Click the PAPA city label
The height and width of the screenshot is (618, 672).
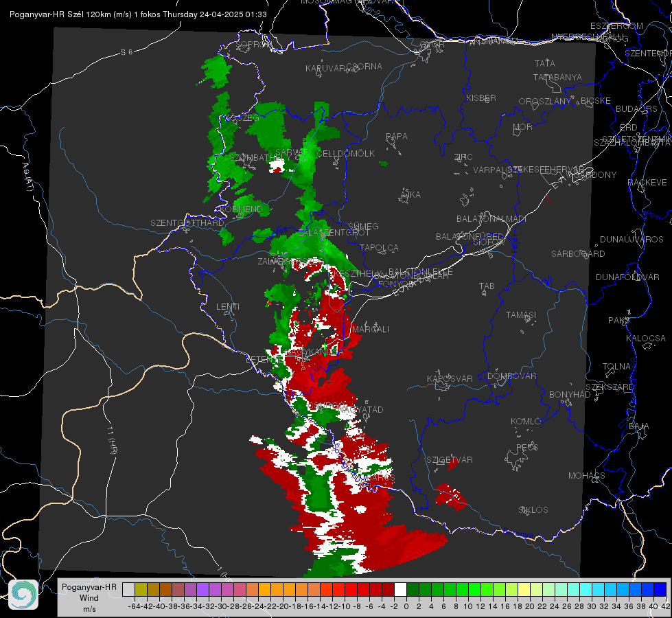click(397, 137)
